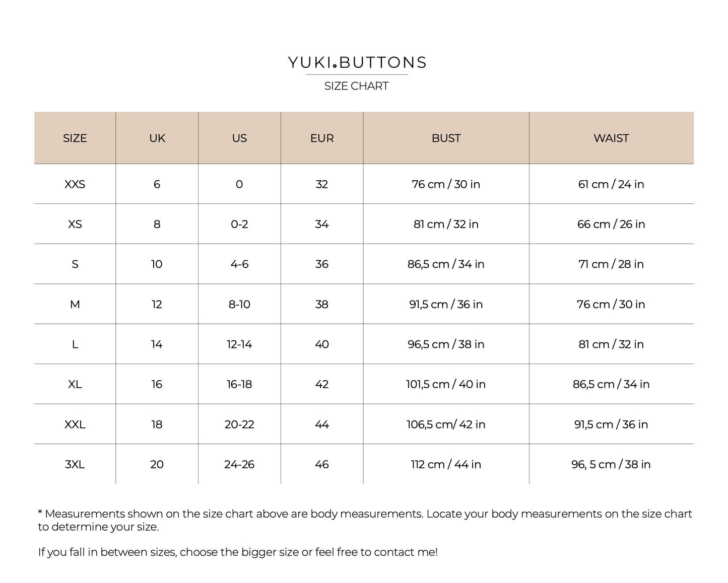This screenshot has height=583, width=728.
Task: Click the SIZE CHART subtitle
Action: point(356,86)
